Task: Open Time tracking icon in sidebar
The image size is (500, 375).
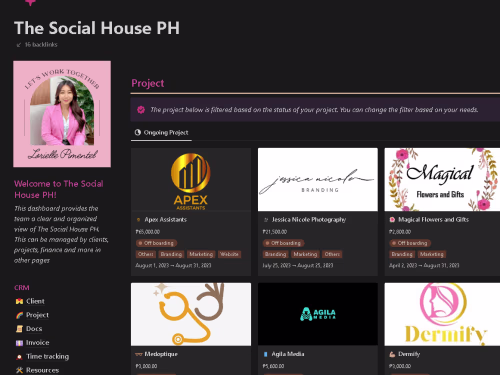Action: pyautogui.click(x=19, y=357)
